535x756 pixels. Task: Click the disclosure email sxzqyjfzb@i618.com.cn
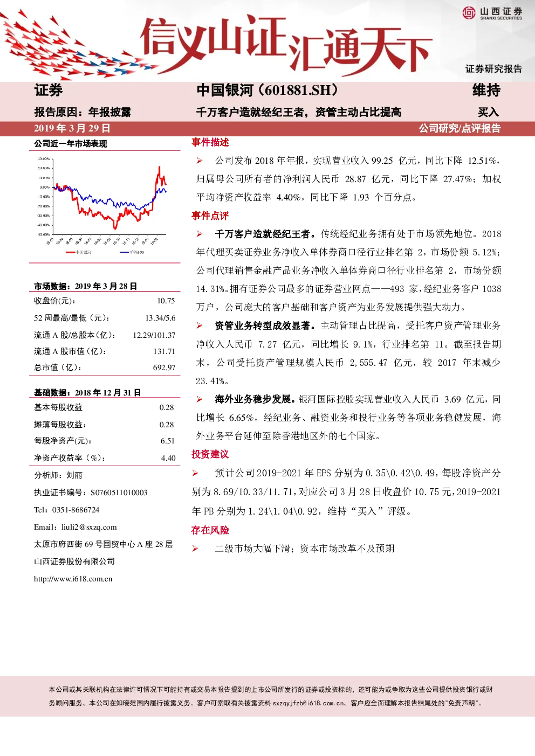(x=309, y=703)
